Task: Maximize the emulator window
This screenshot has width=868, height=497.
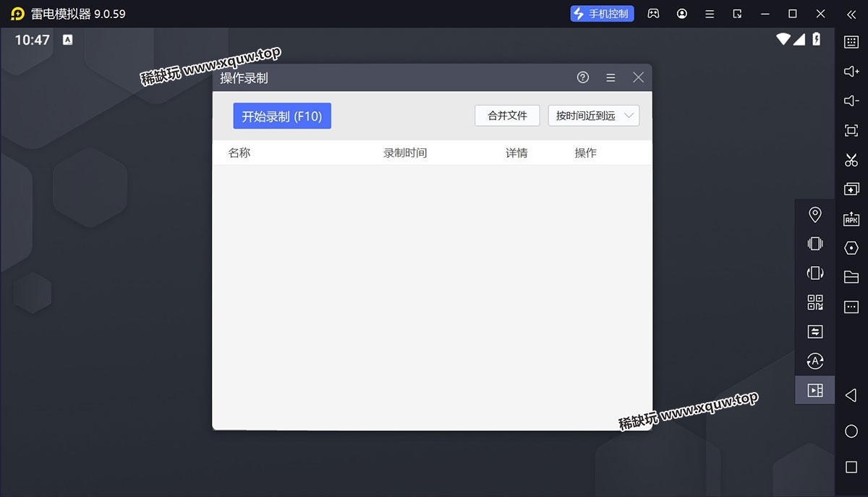Action: pyautogui.click(x=793, y=14)
